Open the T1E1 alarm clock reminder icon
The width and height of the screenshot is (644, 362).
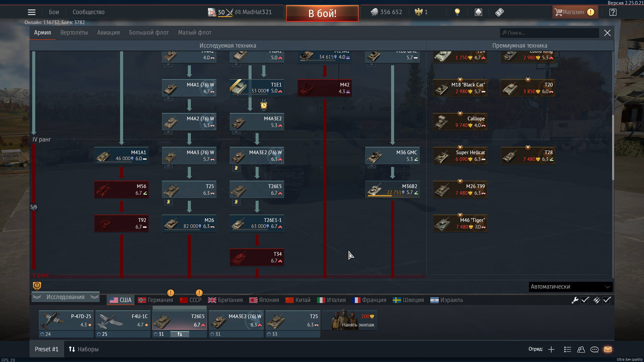pos(264,105)
